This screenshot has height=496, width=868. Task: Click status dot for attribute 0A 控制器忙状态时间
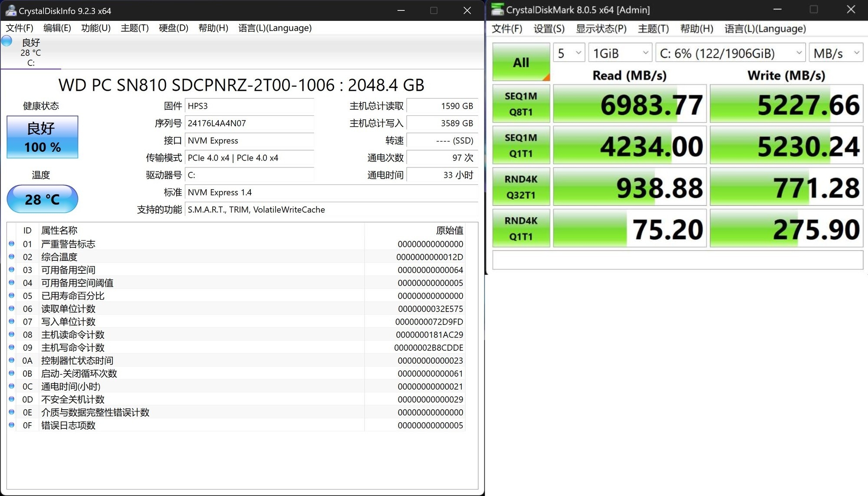pos(12,360)
